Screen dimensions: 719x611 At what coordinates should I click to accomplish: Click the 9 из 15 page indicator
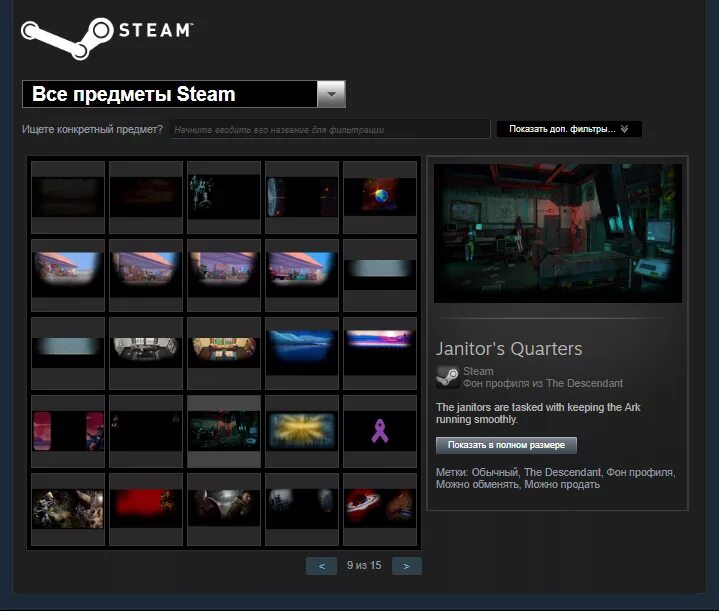click(364, 566)
